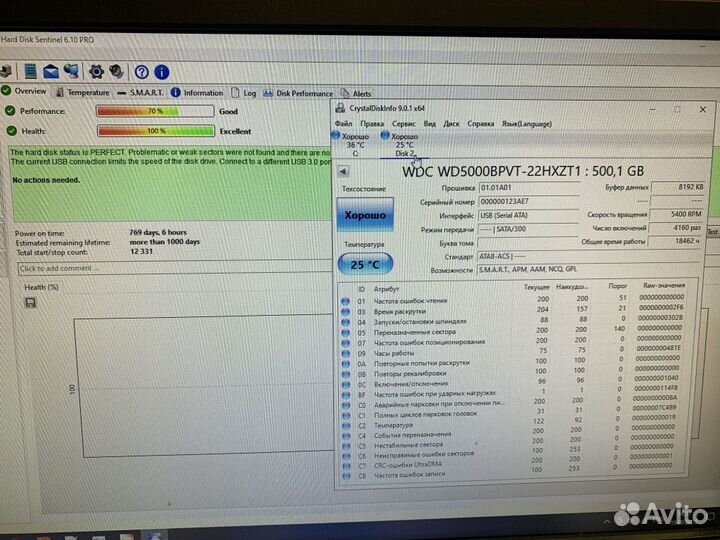Open the Файл menu in CrystalDiskInfo
The width and height of the screenshot is (720, 540).
pyautogui.click(x=343, y=124)
